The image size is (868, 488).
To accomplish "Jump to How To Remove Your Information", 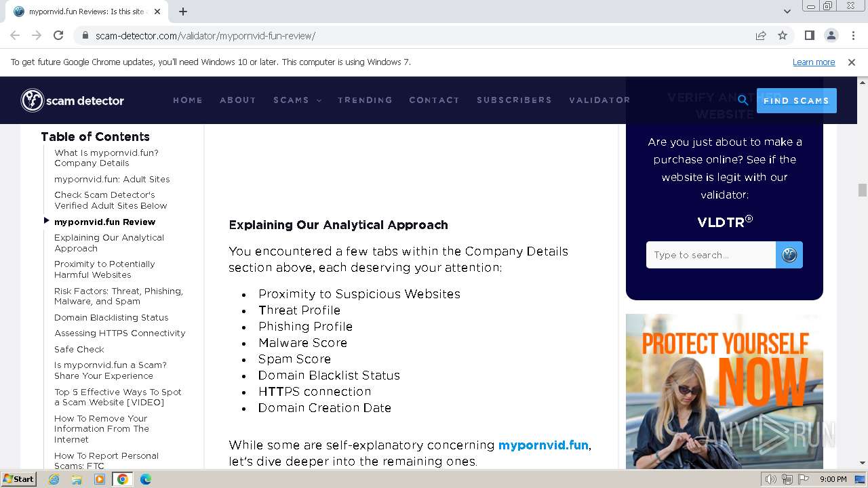I will coord(102,429).
